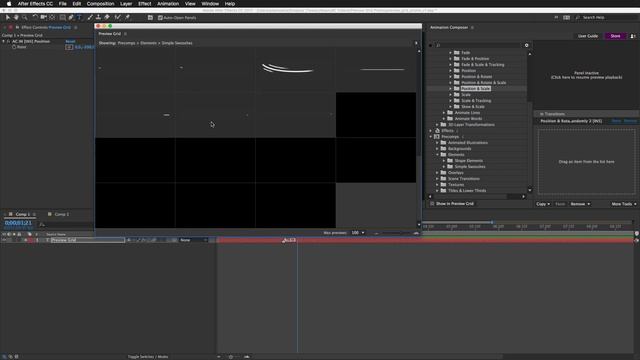Screen dimensions: 640x360
Task: Expand the Animate Lines folder
Action: click(x=444, y=113)
